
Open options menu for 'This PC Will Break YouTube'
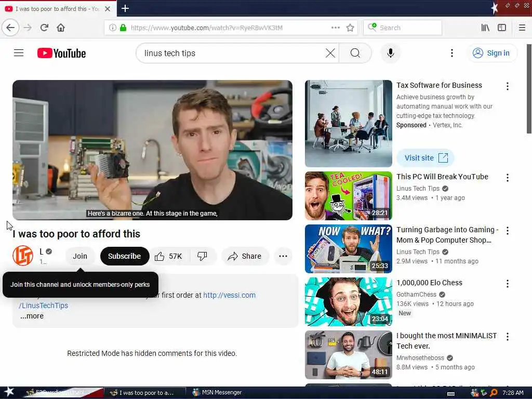point(507,178)
